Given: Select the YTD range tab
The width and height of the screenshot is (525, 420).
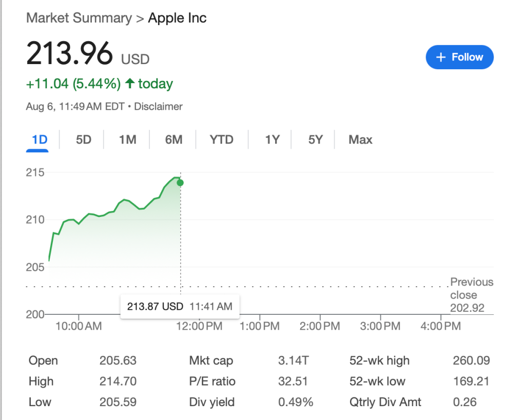Looking at the screenshot, I should point(221,139).
